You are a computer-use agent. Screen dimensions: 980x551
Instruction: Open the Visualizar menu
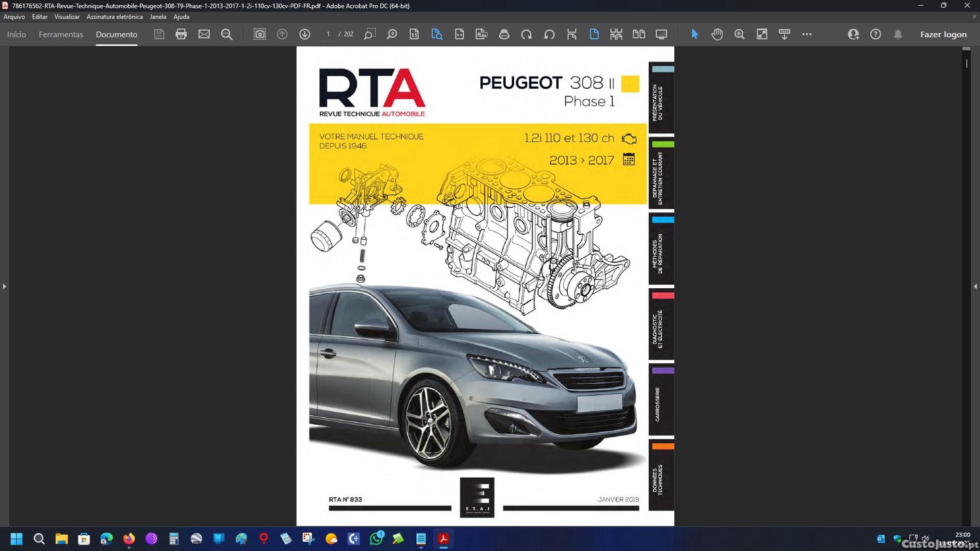coord(67,17)
